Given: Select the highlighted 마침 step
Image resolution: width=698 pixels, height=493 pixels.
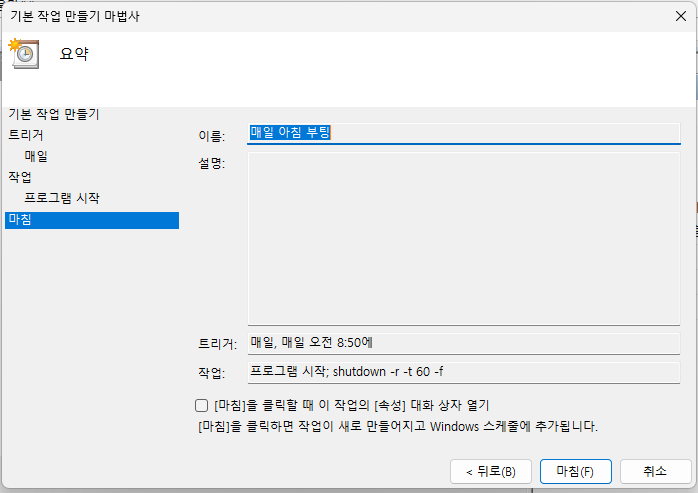Looking at the screenshot, I should pos(92,220).
